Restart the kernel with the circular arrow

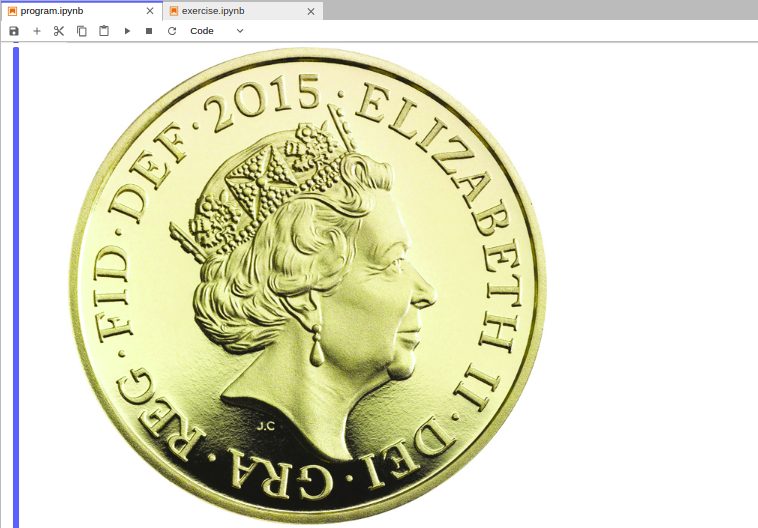click(x=172, y=31)
